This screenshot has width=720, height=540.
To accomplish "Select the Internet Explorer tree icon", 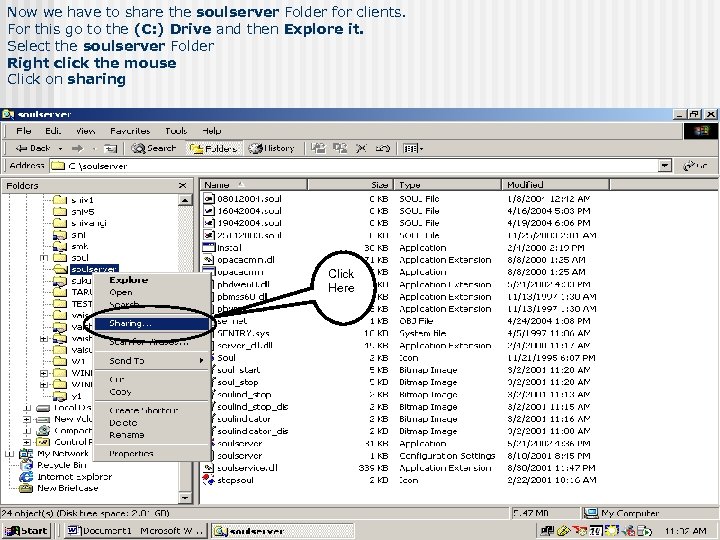I will tap(26, 477).
